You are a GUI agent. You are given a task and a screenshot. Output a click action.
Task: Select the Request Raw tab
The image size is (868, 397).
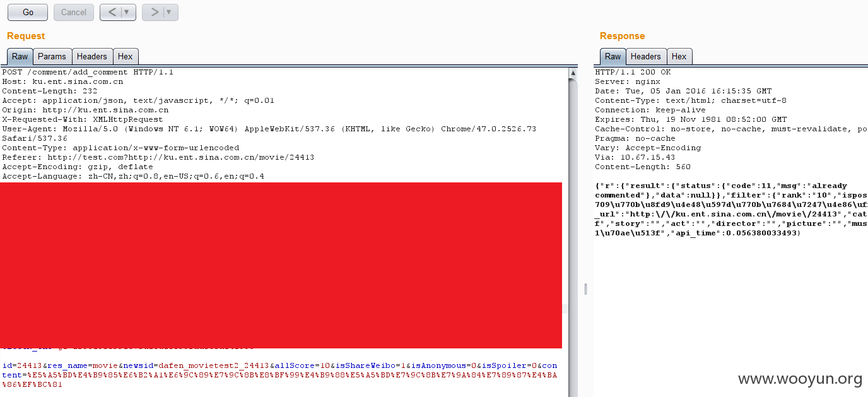coord(20,56)
